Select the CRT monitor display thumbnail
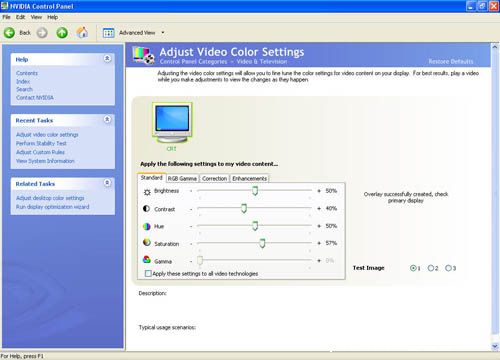Viewport: 500px width, 360px height. [x=172, y=122]
